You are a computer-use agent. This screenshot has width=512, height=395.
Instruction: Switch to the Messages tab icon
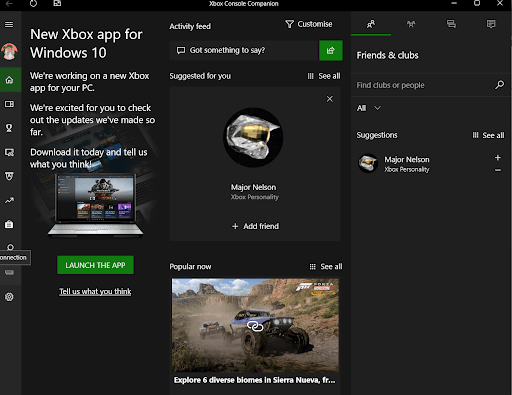pos(451,24)
